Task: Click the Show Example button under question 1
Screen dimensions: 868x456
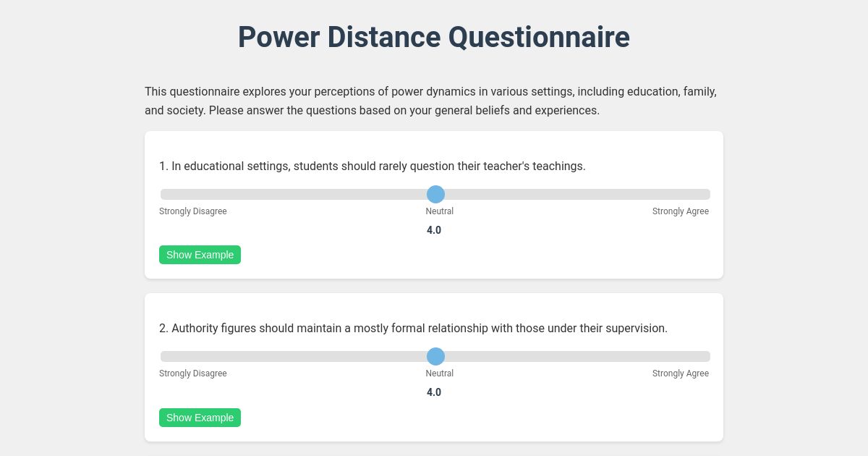Action: [x=200, y=255]
